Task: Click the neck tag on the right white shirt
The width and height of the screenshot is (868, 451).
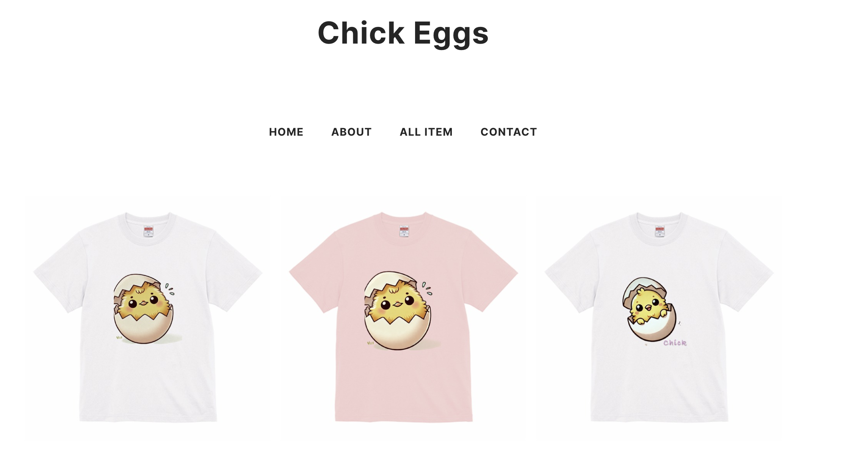Action: (x=660, y=231)
